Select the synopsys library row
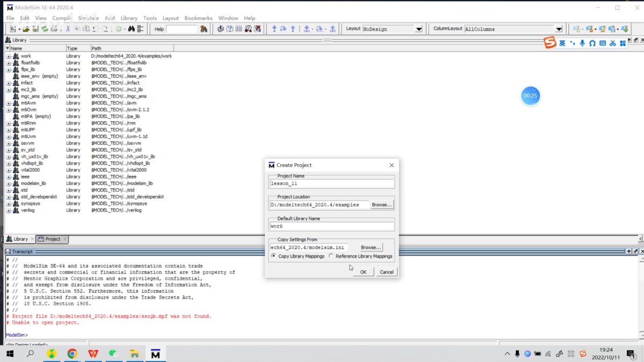The height and width of the screenshot is (362, 644). click(x=30, y=204)
